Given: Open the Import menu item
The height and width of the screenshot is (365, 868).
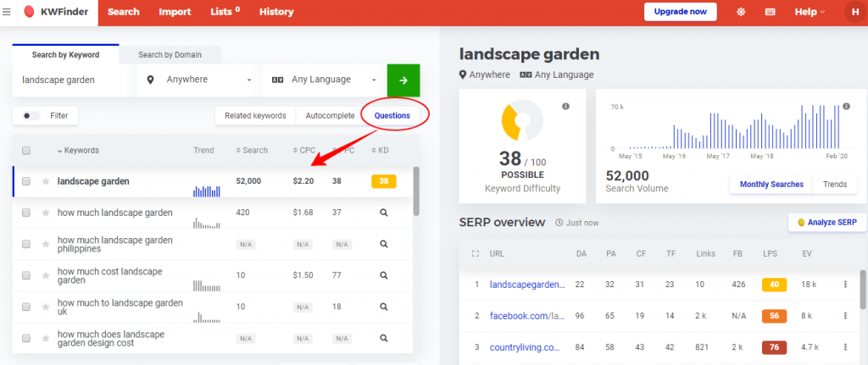Looking at the screenshot, I should 175,12.
